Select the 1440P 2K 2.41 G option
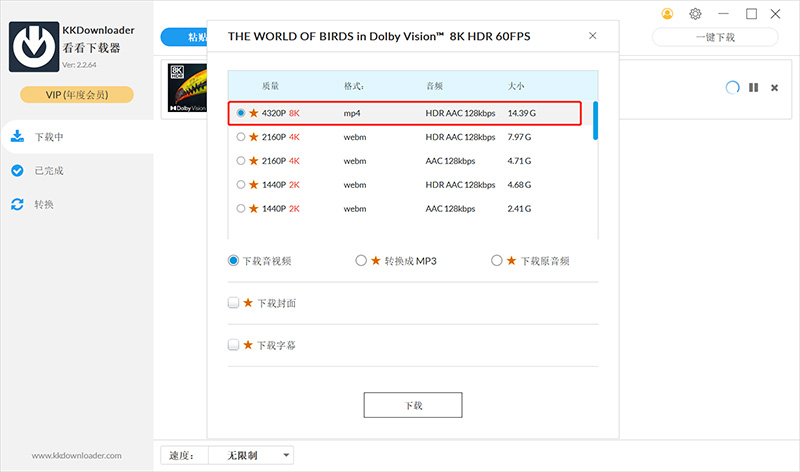800x472 pixels. (241, 209)
